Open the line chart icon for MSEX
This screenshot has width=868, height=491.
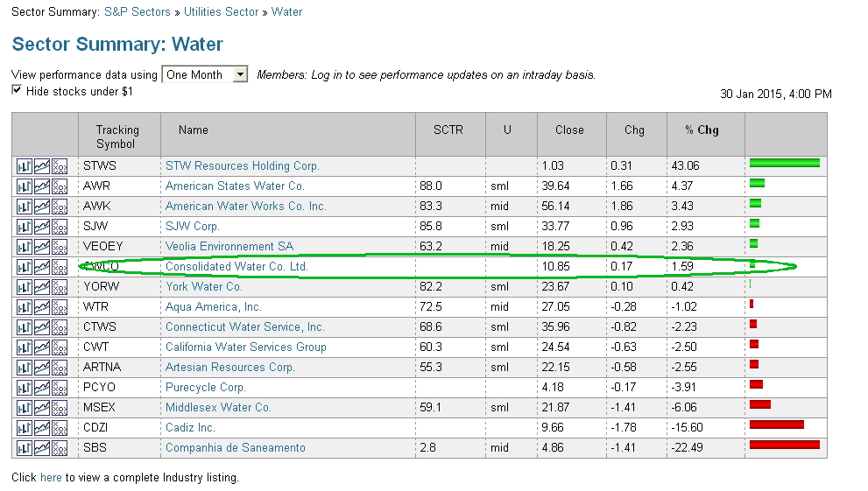(x=42, y=408)
